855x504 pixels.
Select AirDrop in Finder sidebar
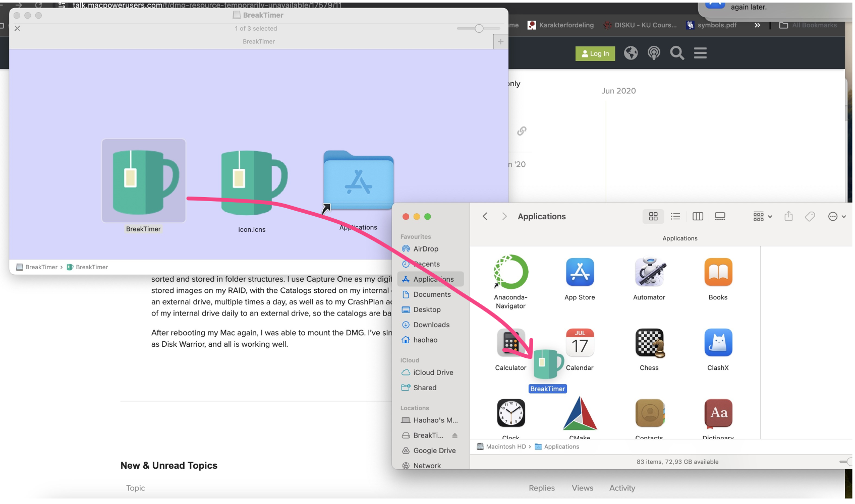tap(430, 249)
